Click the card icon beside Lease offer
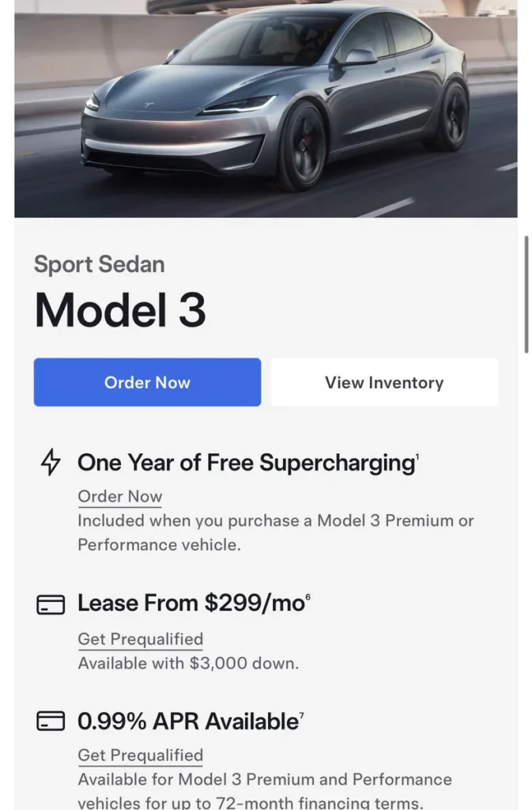This screenshot has width=532, height=810. point(51,605)
